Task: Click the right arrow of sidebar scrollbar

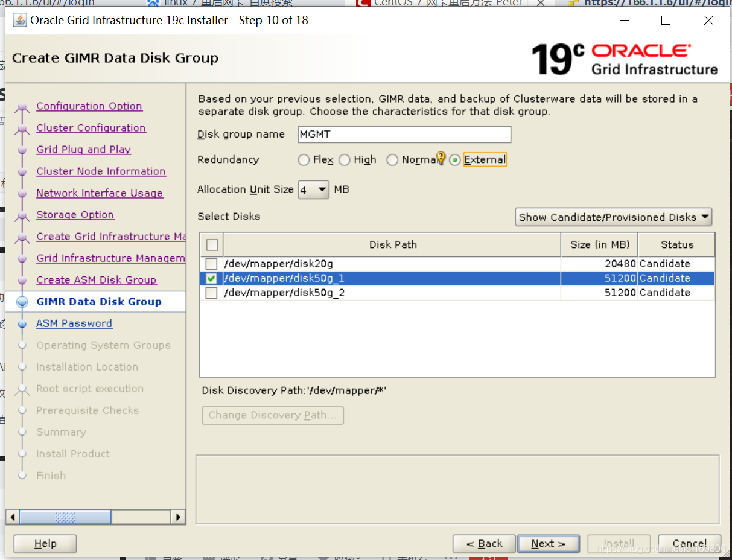Action: click(x=177, y=517)
